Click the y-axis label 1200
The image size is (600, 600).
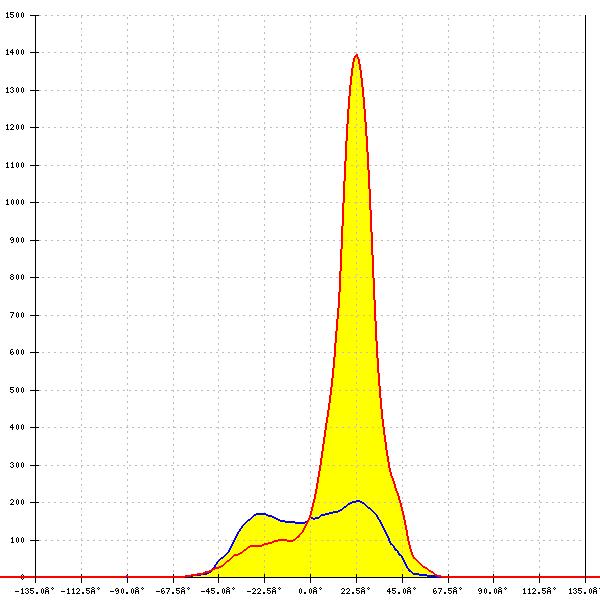15,127
